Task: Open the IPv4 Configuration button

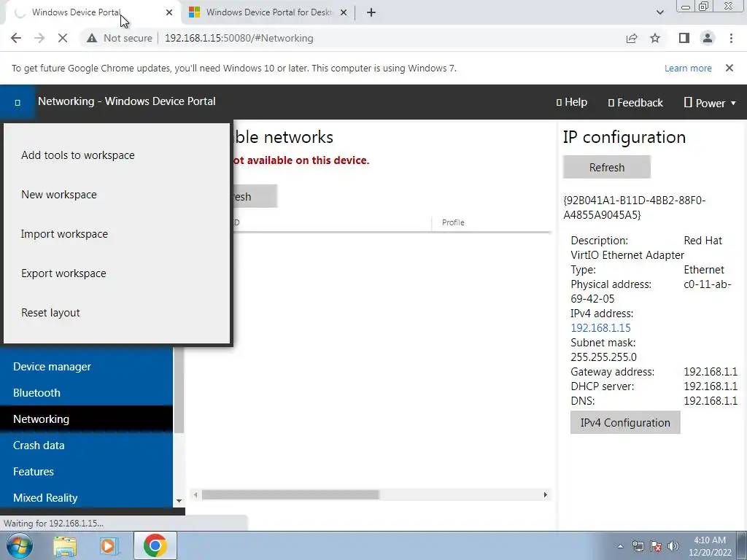Action: coord(625,422)
